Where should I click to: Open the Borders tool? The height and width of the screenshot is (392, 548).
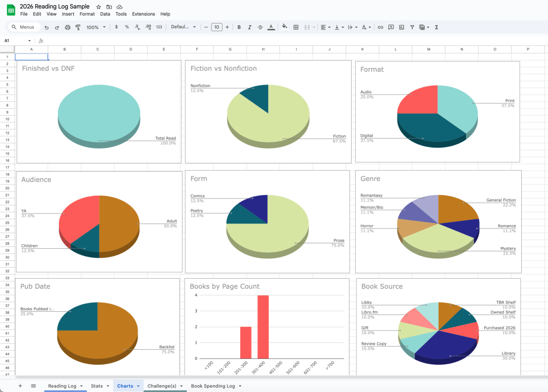click(296, 27)
